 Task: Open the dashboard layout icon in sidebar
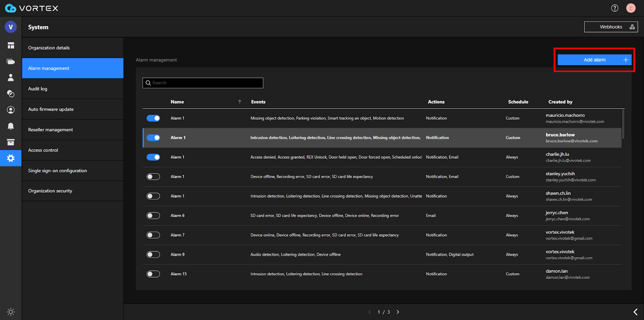(11, 46)
